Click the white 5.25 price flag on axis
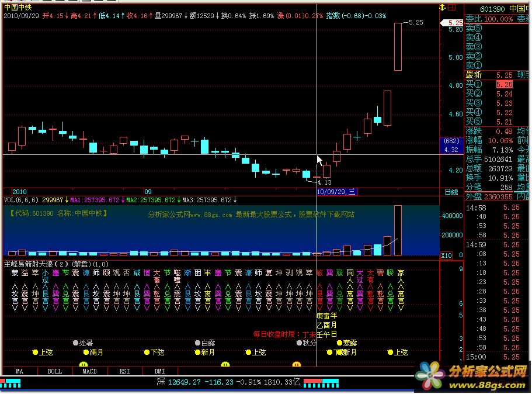The width and height of the screenshot is (532, 394). pyautogui.click(x=451, y=23)
